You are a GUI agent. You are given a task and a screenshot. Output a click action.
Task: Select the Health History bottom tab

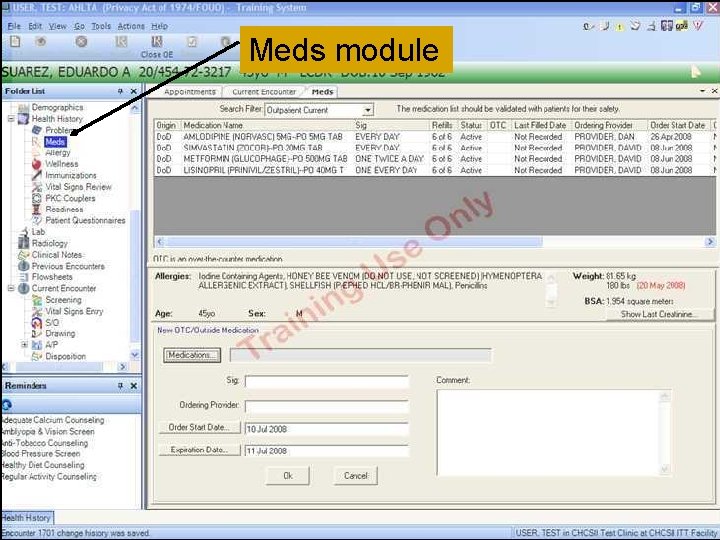point(27,518)
